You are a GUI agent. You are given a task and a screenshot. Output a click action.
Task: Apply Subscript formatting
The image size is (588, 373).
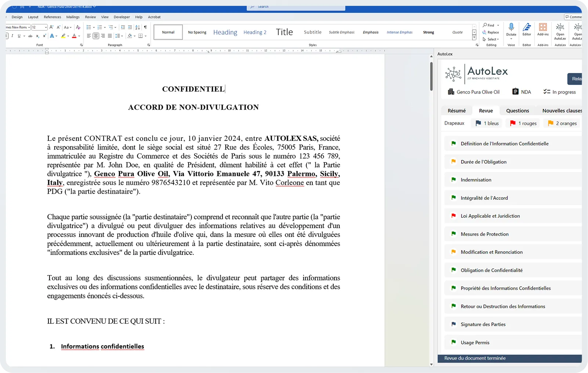click(37, 36)
